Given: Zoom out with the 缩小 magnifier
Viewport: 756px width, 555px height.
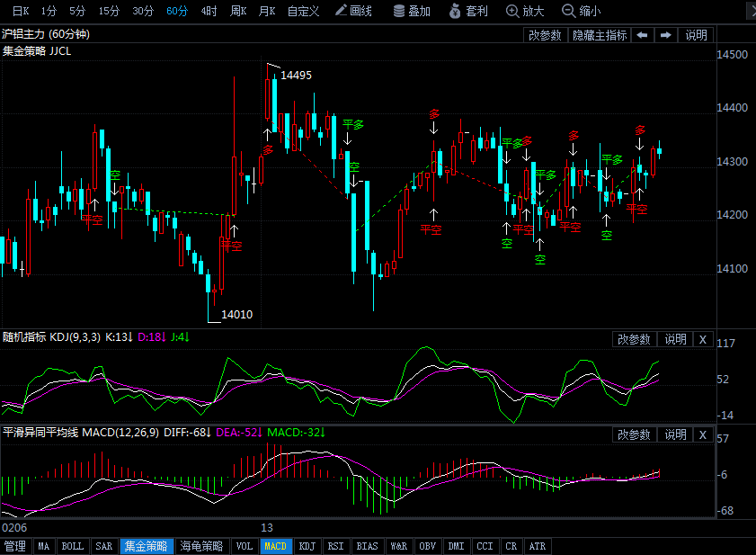Looking at the screenshot, I should click(x=581, y=11).
